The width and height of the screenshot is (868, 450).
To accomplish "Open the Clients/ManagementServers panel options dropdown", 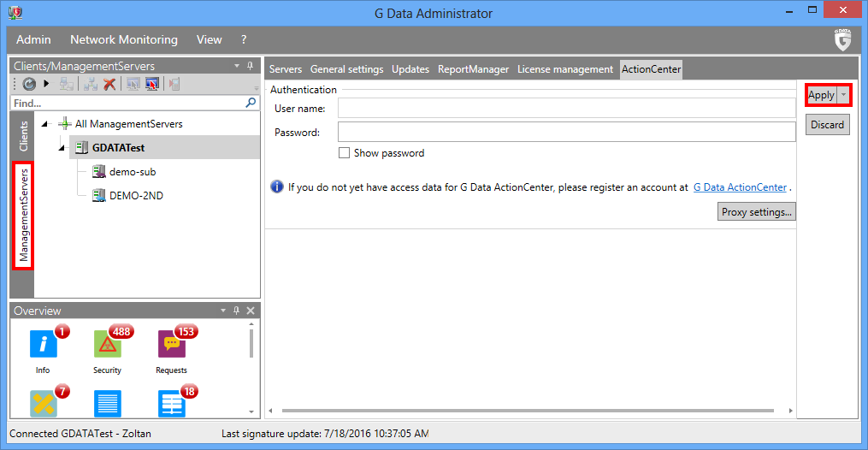I will 237,66.
